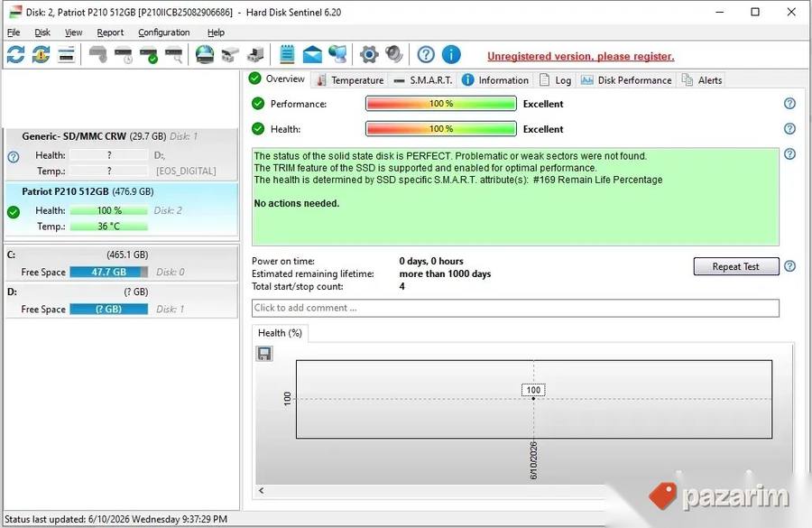Viewport: 812px width, 528px height.
Task: Click the network computer globe icon
Action: (x=337, y=54)
